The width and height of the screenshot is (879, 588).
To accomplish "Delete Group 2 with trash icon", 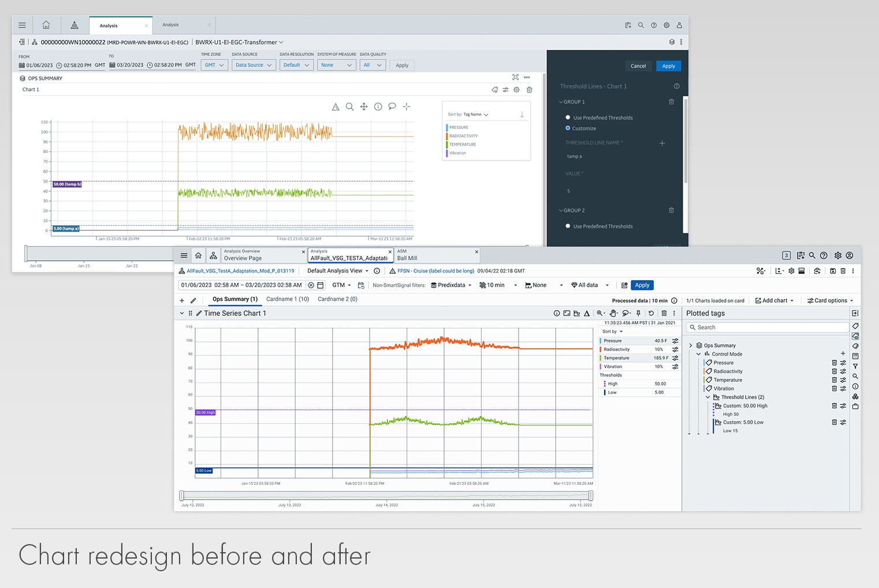I will 671,210.
